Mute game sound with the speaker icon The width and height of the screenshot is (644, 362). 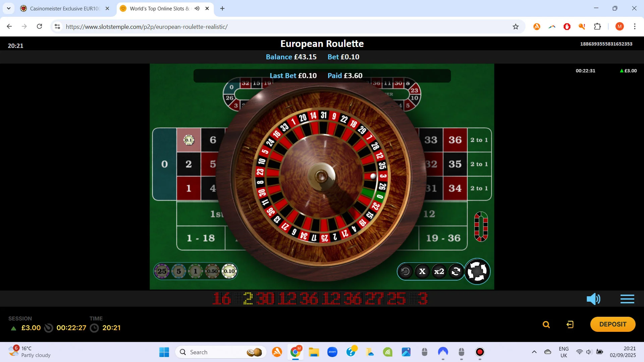[x=593, y=299]
